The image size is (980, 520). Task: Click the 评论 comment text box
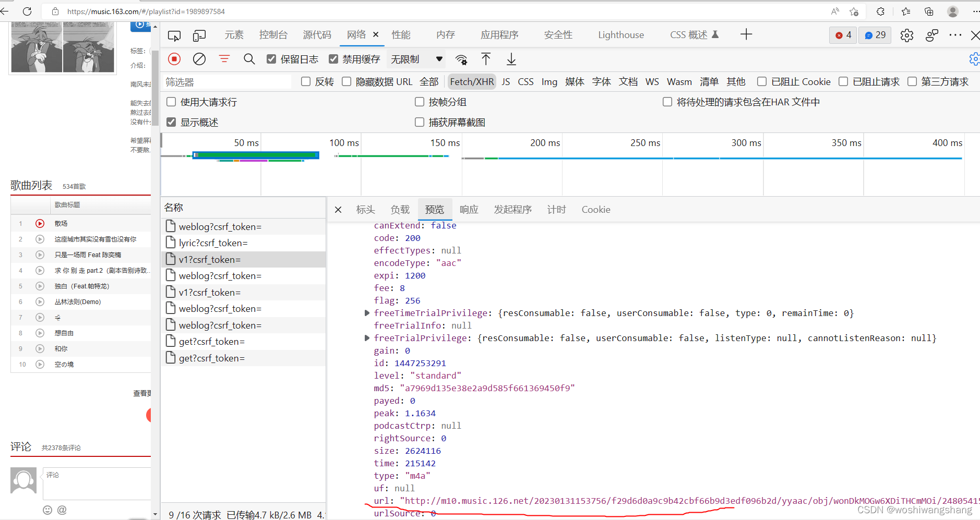pos(97,483)
